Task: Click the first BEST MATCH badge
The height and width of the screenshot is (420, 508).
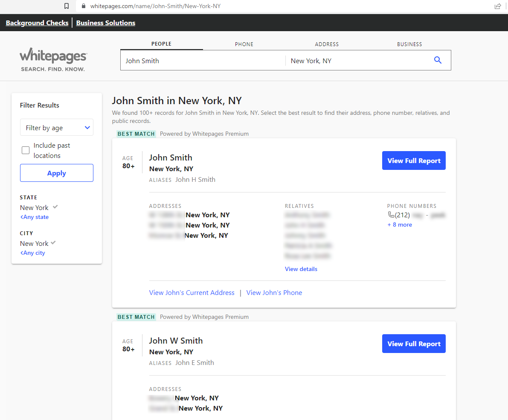Action: (136, 134)
